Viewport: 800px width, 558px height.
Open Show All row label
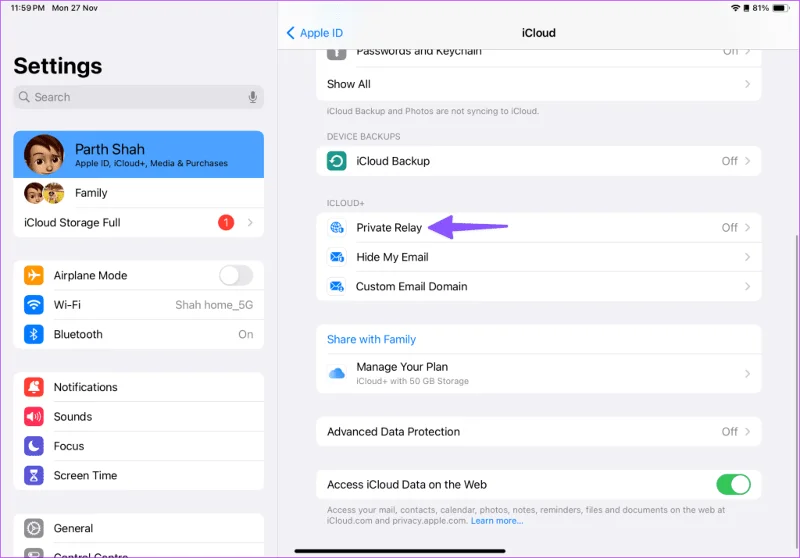click(349, 84)
